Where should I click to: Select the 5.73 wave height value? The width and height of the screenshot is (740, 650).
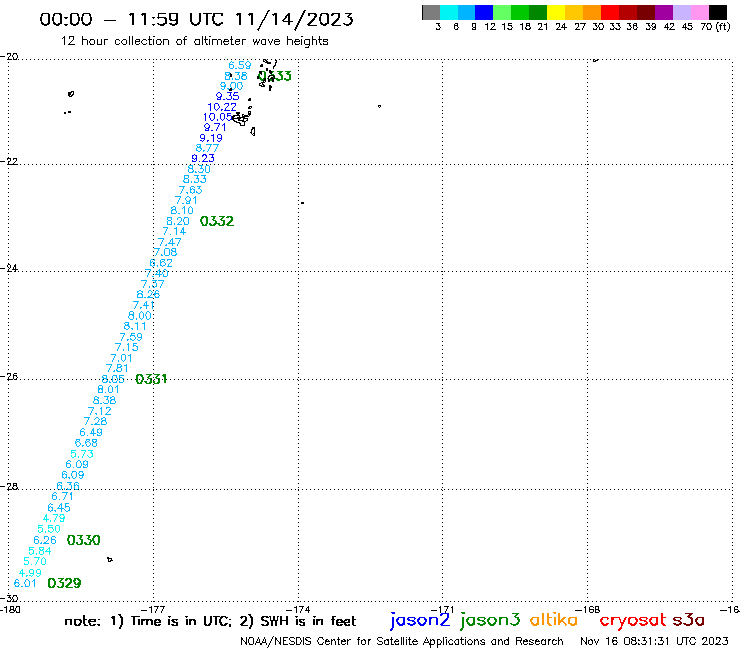coord(82,454)
